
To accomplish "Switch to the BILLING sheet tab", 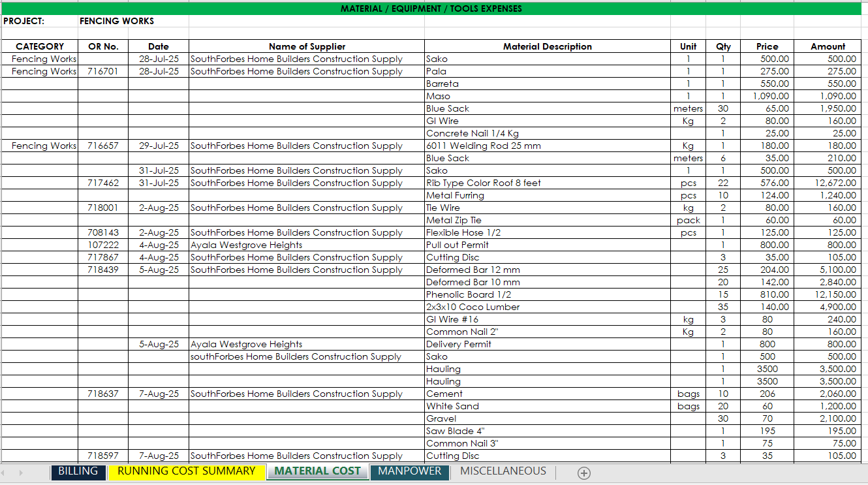I will click(x=78, y=471).
